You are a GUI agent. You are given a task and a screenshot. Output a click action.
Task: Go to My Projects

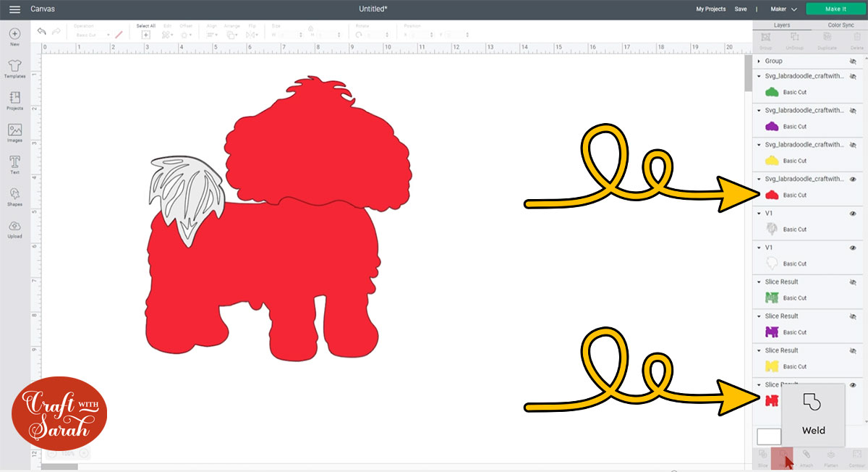coord(710,9)
